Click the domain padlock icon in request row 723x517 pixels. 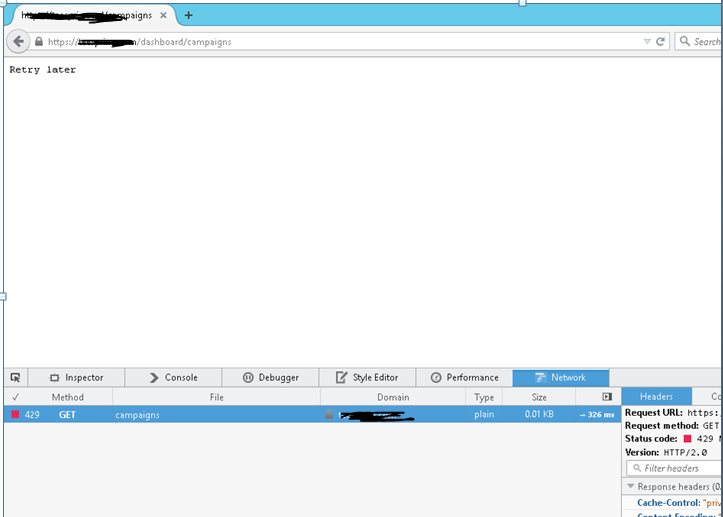329,414
